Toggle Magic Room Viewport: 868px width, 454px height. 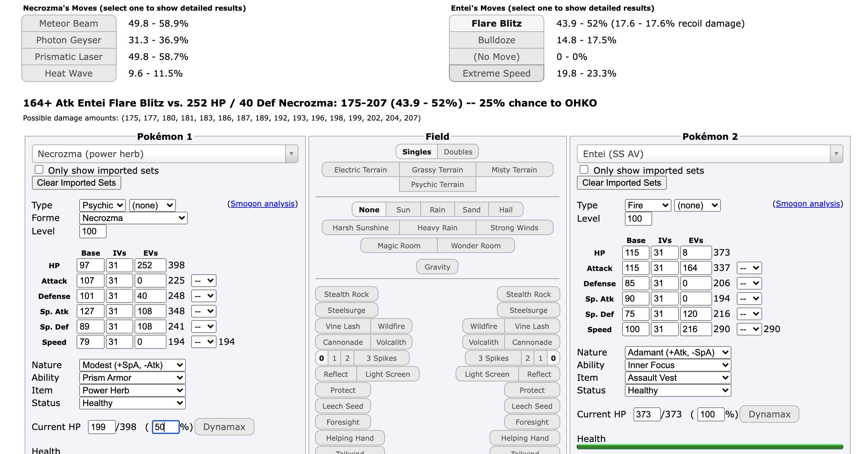399,246
